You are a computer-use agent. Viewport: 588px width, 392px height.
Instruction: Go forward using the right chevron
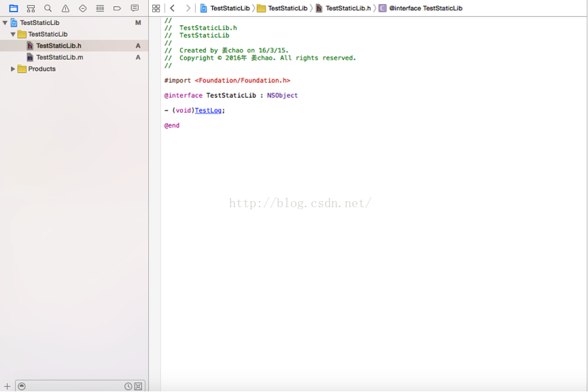coord(188,8)
